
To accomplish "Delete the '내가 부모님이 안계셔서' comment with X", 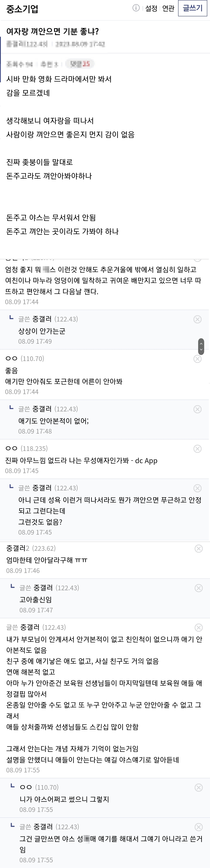I will click(199, 627).
